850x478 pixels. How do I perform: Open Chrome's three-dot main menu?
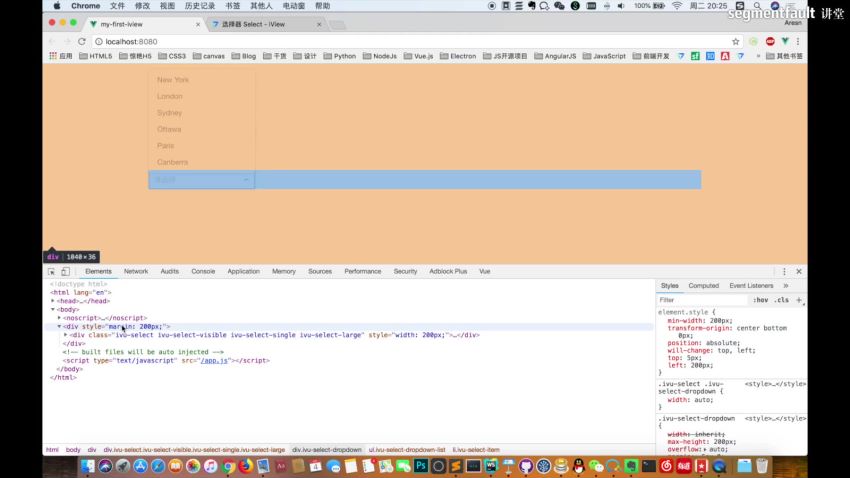coord(797,41)
